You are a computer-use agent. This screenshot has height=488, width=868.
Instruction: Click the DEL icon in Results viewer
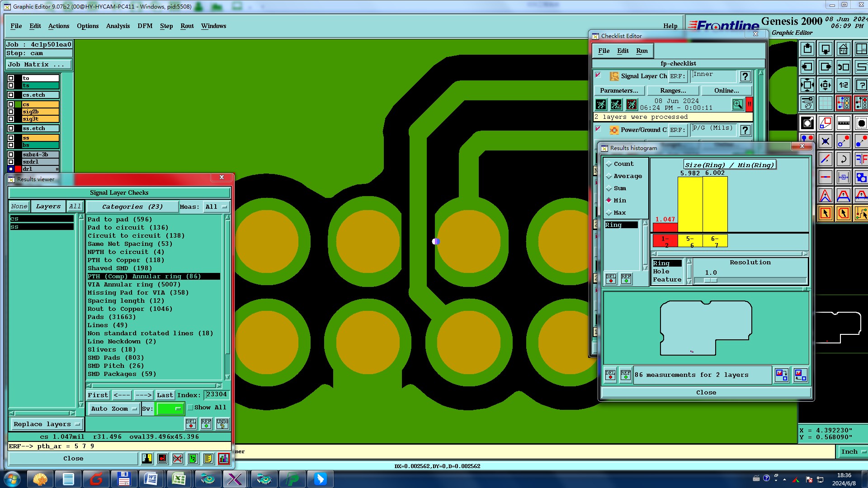191,423
